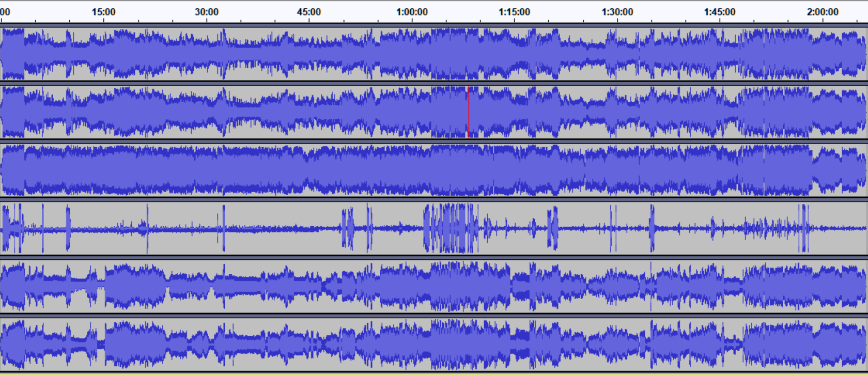
Task: Click the 45:00 mark on the timeline ruler
Action: tap(309, 12)
